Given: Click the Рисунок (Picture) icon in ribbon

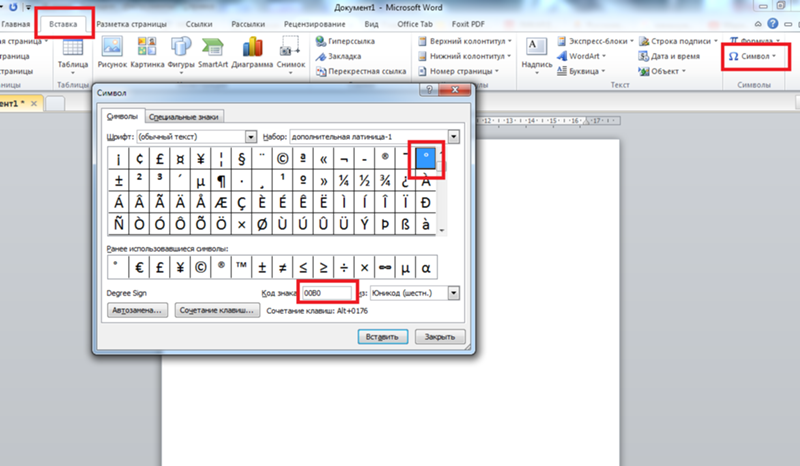Looking at the screenshot, I should point(112,53).
